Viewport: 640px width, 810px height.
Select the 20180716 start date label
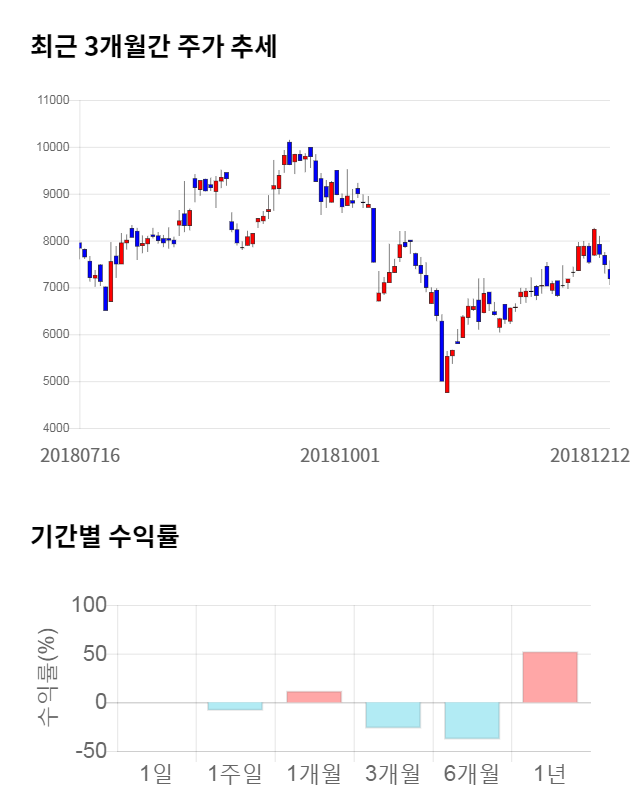coord(80,455)
